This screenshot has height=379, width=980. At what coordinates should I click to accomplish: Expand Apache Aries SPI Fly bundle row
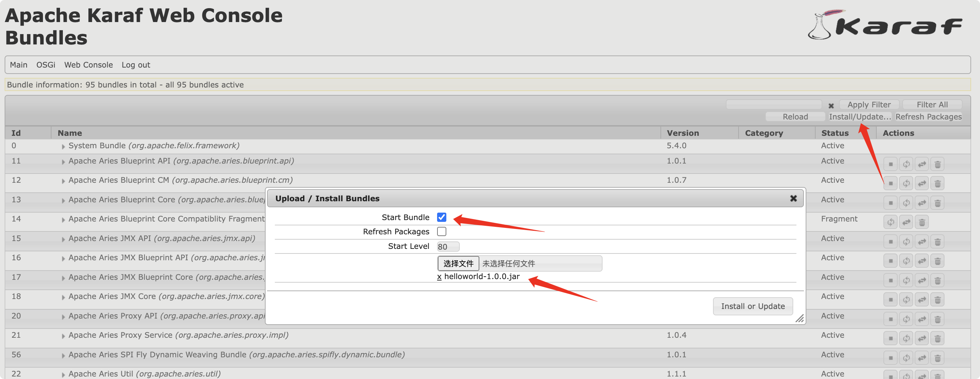coord(63,356)
